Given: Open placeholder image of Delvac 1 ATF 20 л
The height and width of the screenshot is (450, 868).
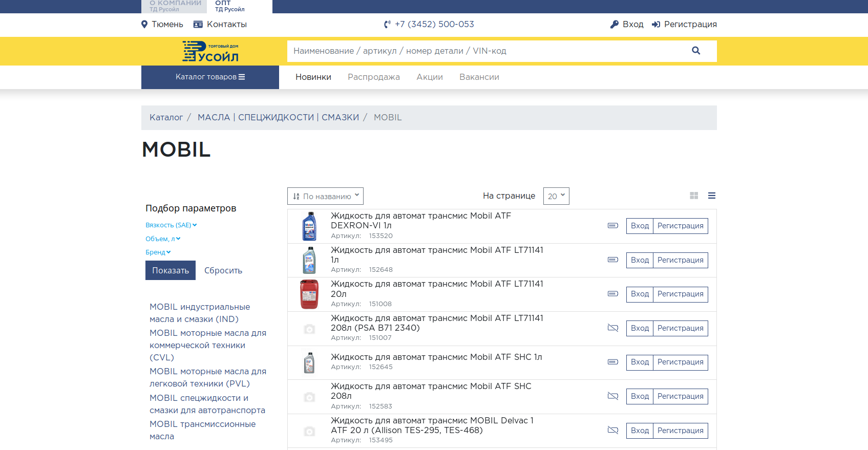Looking at the screenshot, I should (309, 432).
